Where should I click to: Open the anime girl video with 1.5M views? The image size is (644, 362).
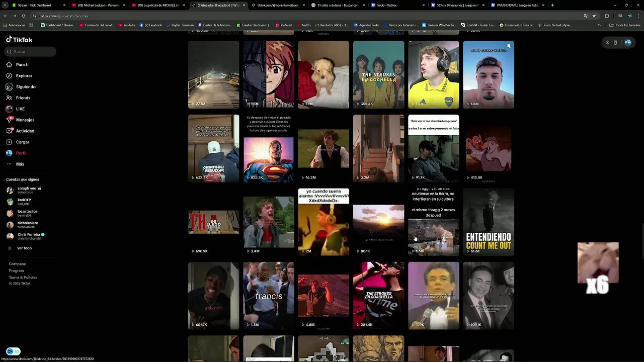(x=269, y=74)
